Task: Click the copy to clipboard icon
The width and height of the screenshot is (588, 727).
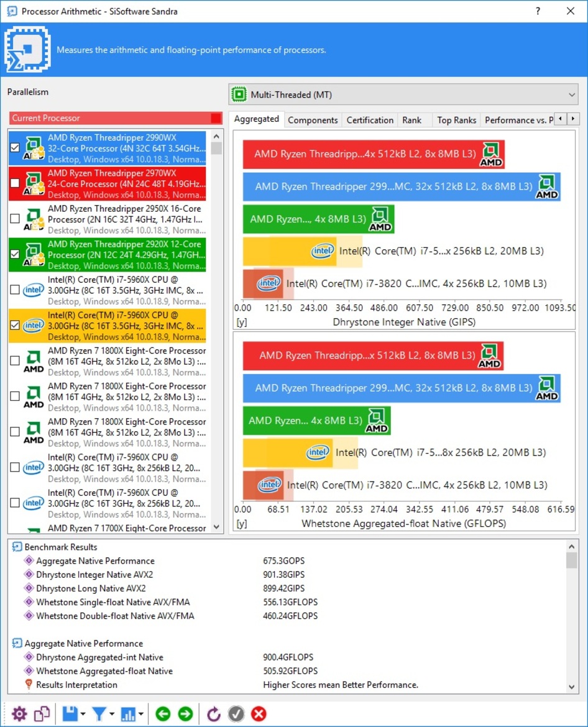Action: (42, 713)
